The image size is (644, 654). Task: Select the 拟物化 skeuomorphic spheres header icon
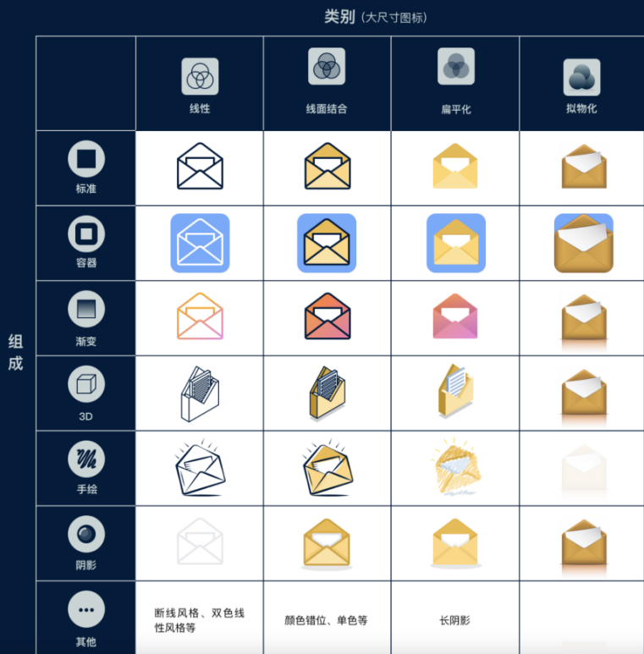582,77
